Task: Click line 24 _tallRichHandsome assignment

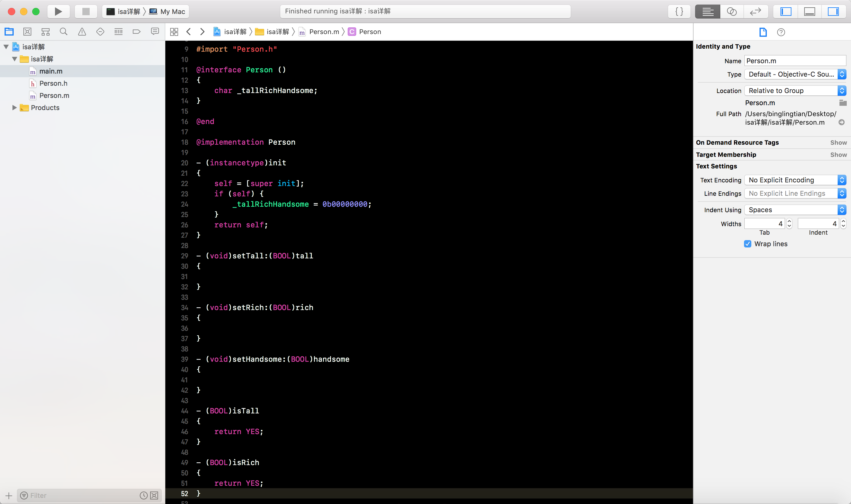Action: (302, 204)
